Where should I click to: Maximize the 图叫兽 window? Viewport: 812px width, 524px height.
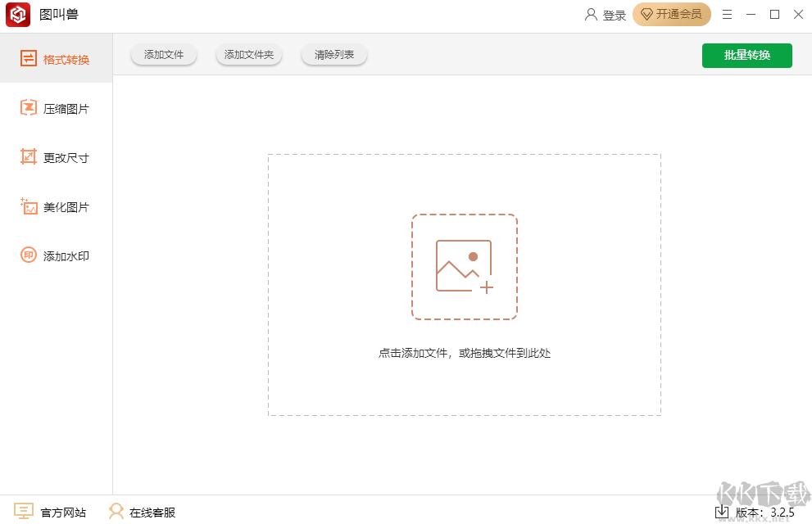(774, 15)
